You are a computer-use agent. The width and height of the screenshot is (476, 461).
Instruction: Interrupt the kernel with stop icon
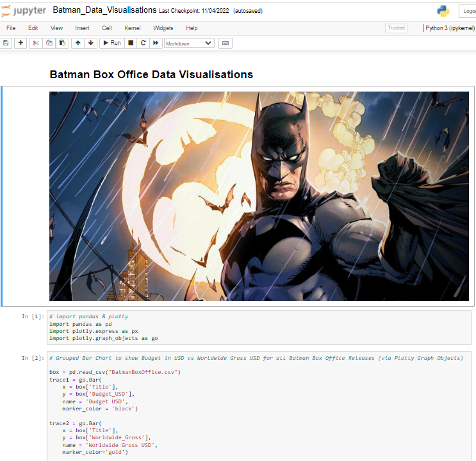click(x=131, y=43)
